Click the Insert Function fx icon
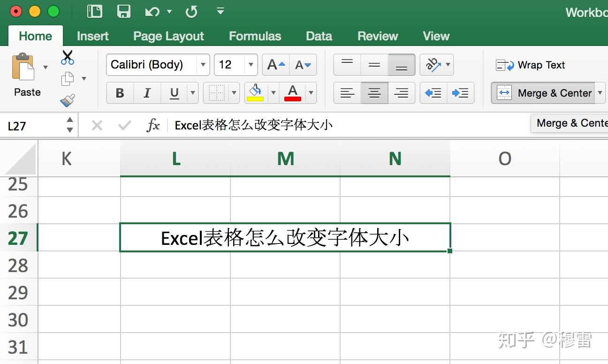 click(153, 125)
